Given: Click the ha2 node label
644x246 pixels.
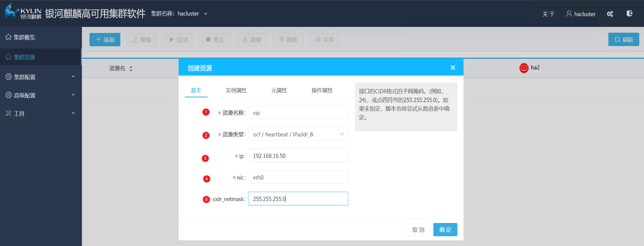Looking at the screenshot, I should 535,68.
